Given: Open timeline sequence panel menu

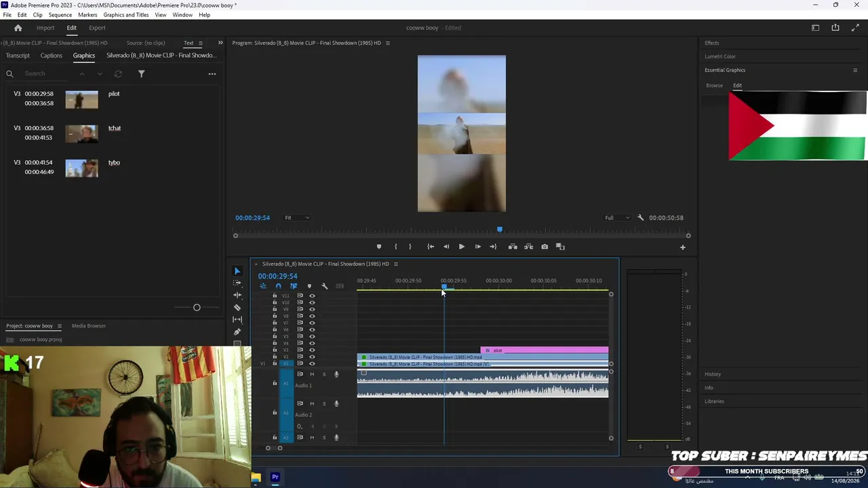Looking at the screenshot, I should 396,264.
